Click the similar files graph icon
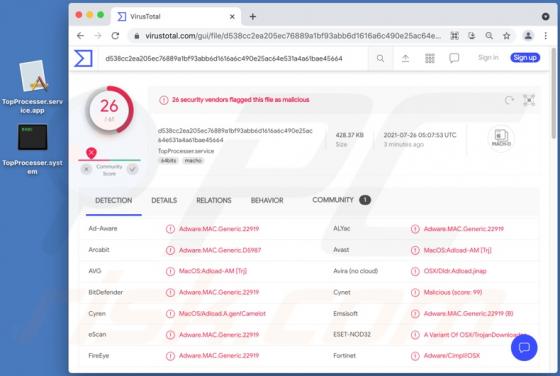 529,100
